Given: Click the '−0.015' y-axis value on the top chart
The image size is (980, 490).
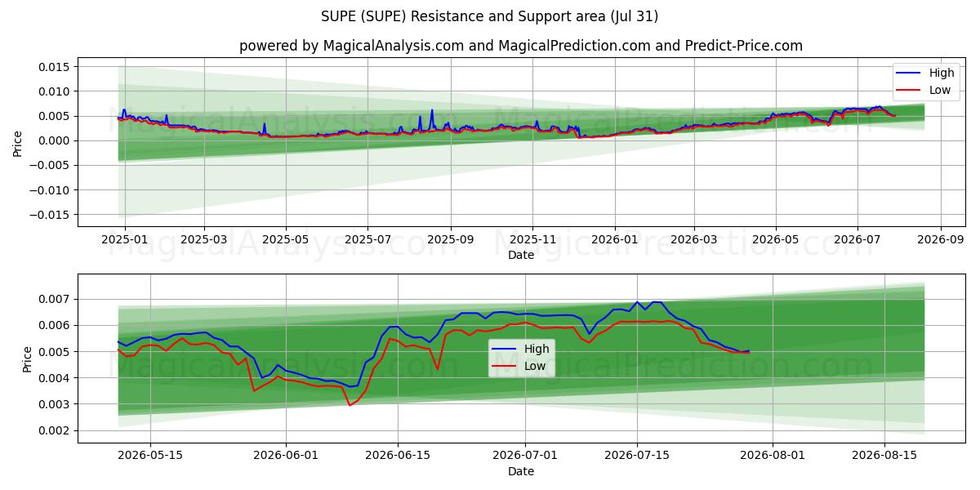Looking at the screenshot, I should click(x=51, y=215).
